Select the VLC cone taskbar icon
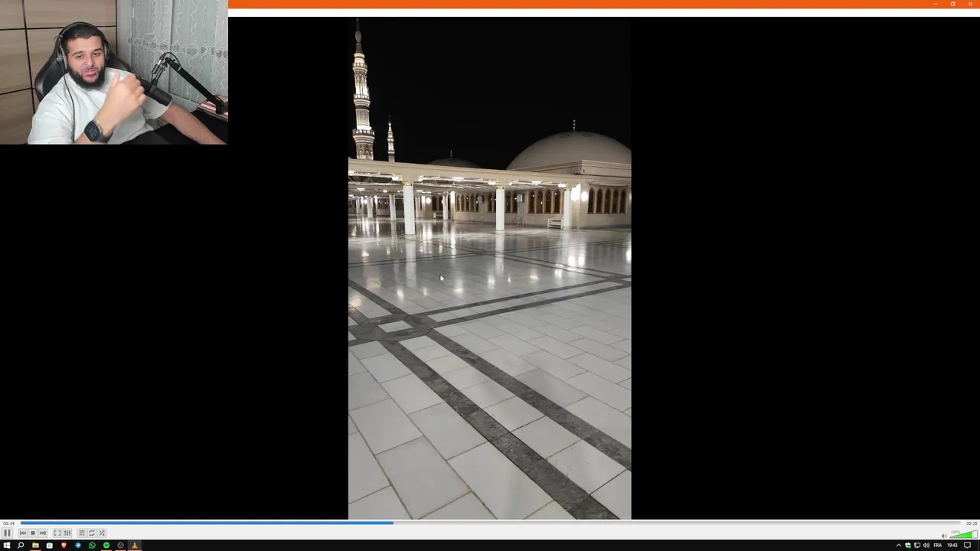 (135, 545)
